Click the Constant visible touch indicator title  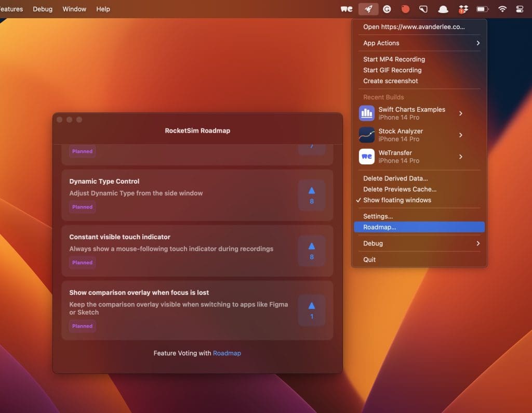pos(120,237)
